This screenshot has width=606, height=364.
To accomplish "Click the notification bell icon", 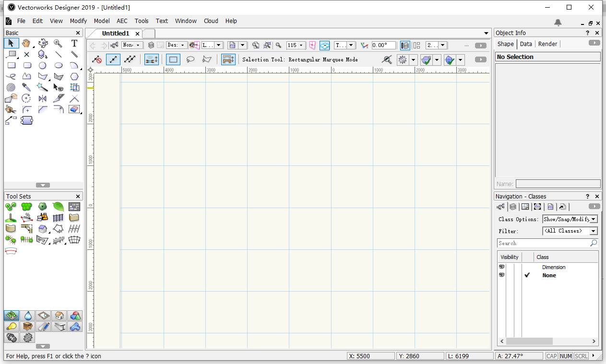I will pyautogui.click(x=558, y=22).
